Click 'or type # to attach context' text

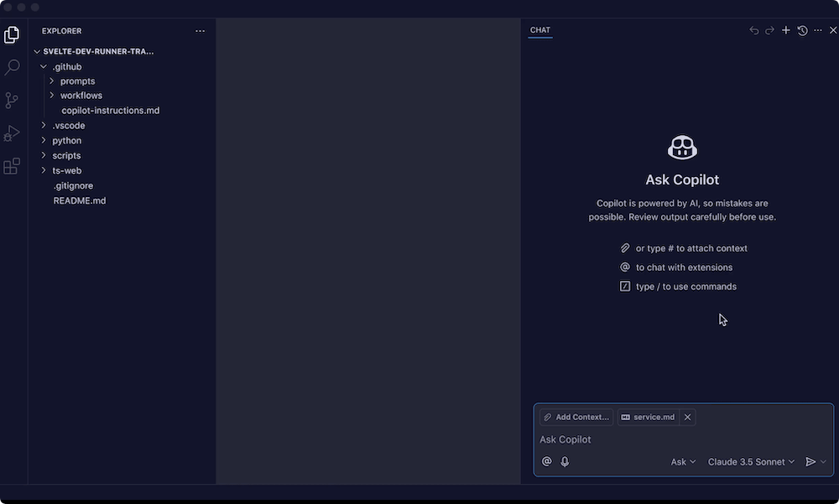691,248
